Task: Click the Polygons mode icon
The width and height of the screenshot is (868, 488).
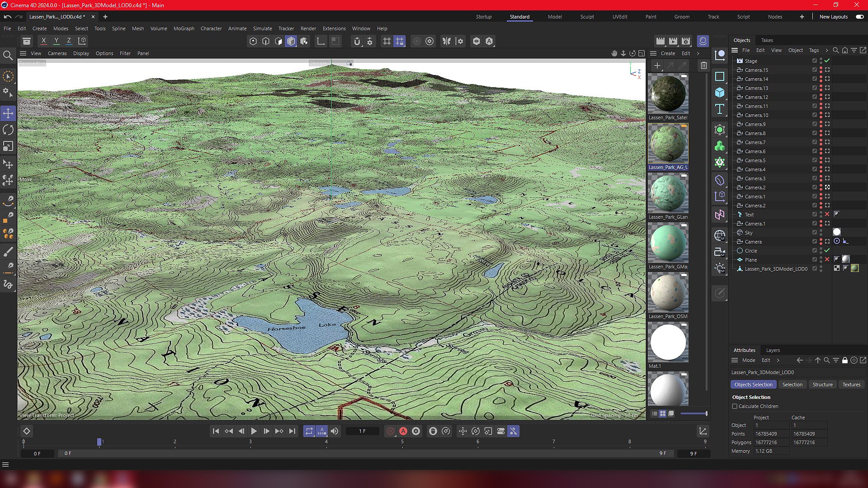Action: click(x=291, y=41)
